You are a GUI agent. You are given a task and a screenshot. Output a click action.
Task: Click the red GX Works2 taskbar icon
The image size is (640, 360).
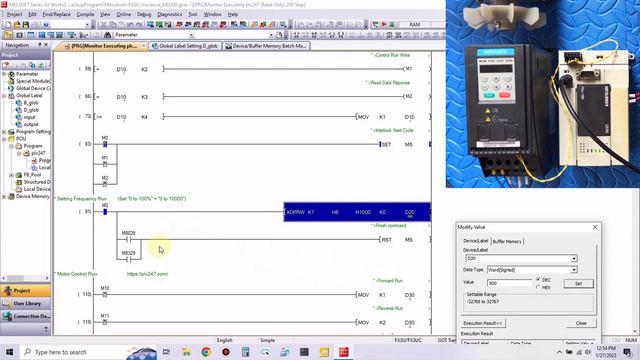[x=343, y=352]
